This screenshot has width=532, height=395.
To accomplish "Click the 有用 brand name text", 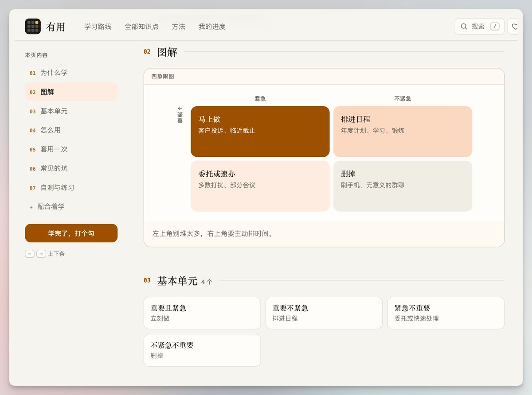I will [x=55, y=27].
